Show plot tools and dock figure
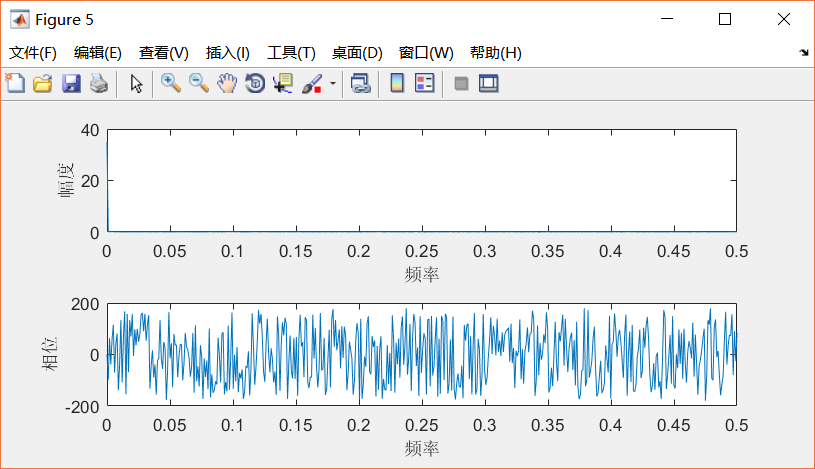This screenshot has height=469, width=815. [489, 83]
